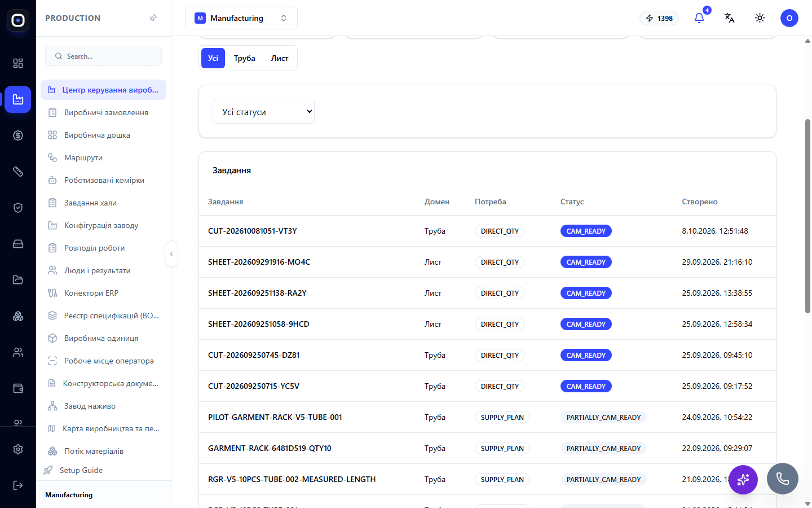This screenshot has height=508, width=812.
Task: Open the settings gear icon in left rail
Action: (x=18, y=449)
